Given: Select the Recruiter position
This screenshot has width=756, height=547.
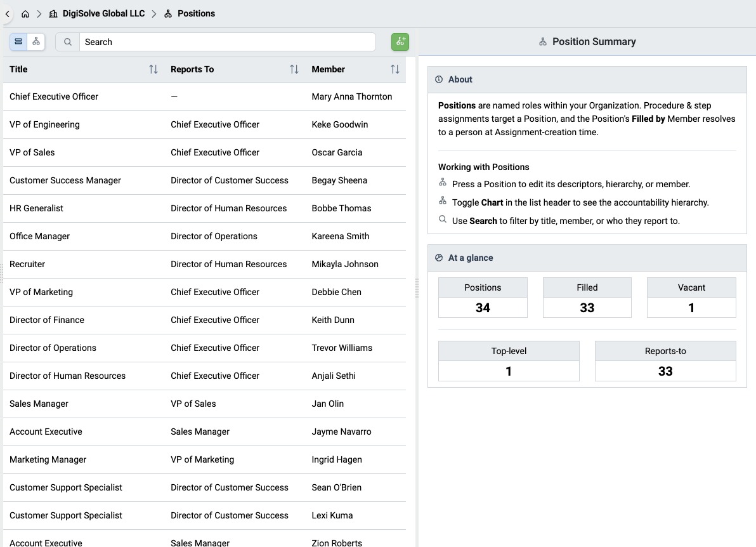Looking at the screenshot, I should pos(27,265).
